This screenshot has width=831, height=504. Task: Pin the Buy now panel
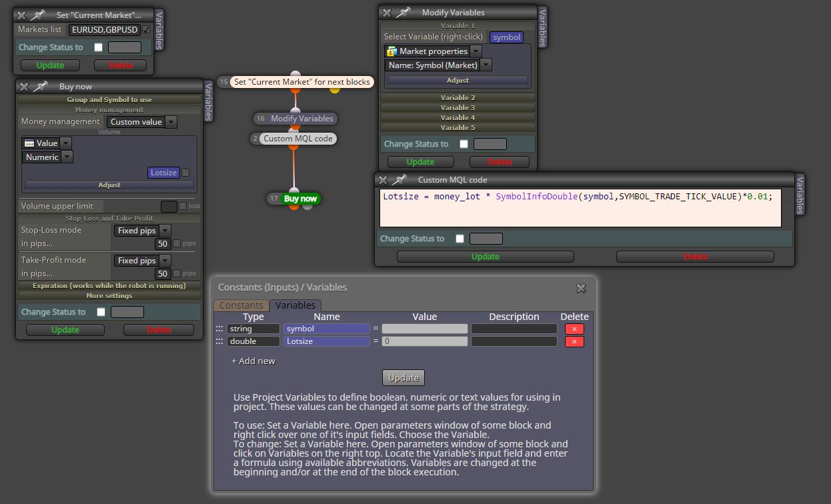[41, 87]
